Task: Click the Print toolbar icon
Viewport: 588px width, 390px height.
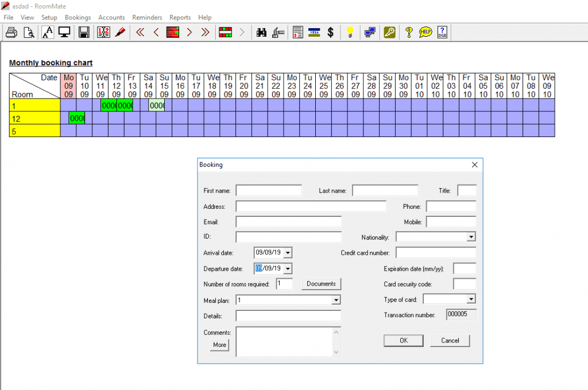Action: [x=11, y=33]
